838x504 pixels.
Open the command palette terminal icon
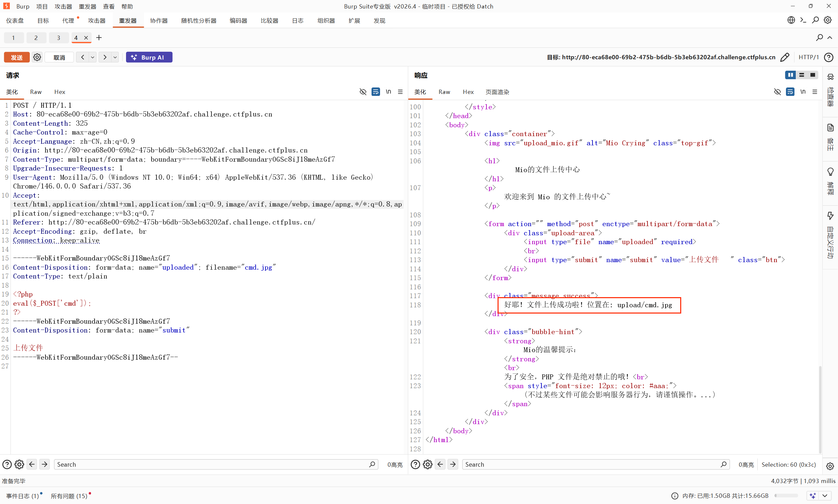point(803,20)
